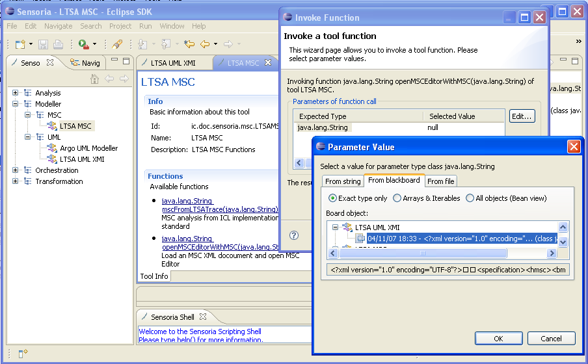Open mscFromLTSATrace function link

[220, 205]
